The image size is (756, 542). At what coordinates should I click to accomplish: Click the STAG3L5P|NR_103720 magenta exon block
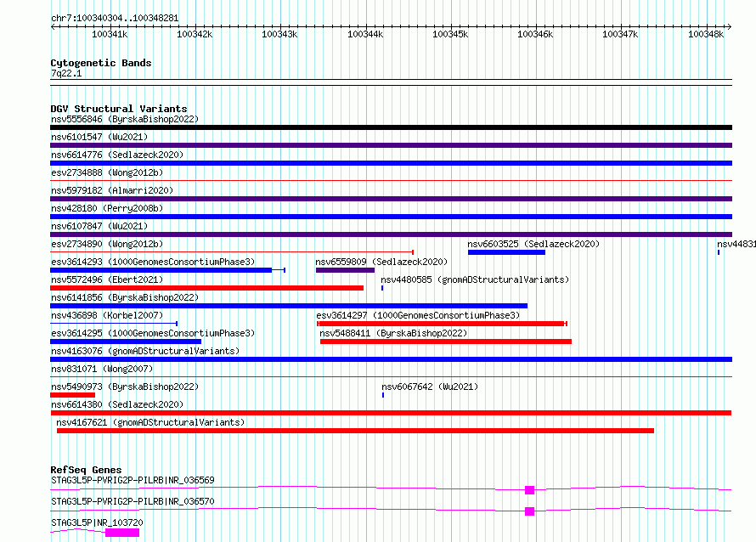click(x=122, y=533)
